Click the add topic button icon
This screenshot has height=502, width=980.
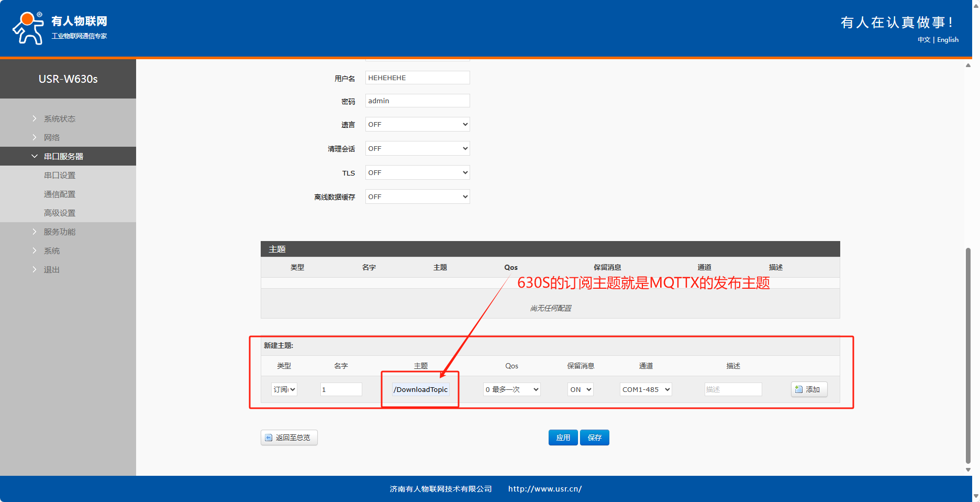799,389
